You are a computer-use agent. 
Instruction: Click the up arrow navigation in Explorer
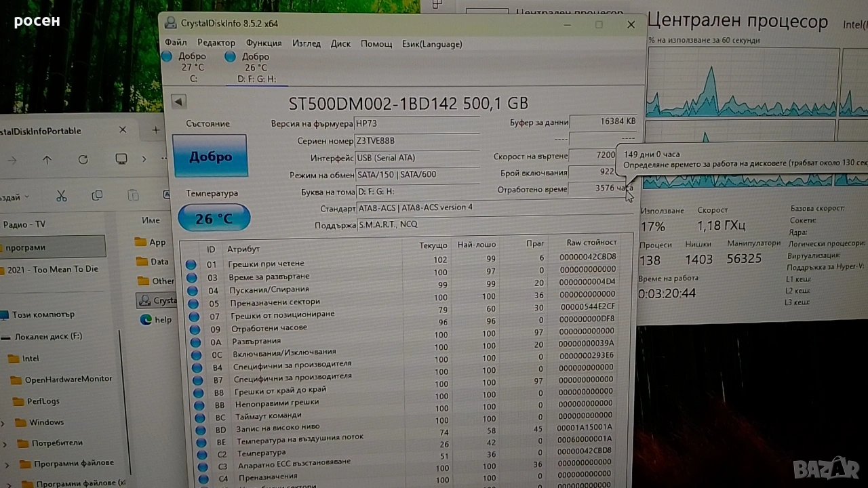47,159
